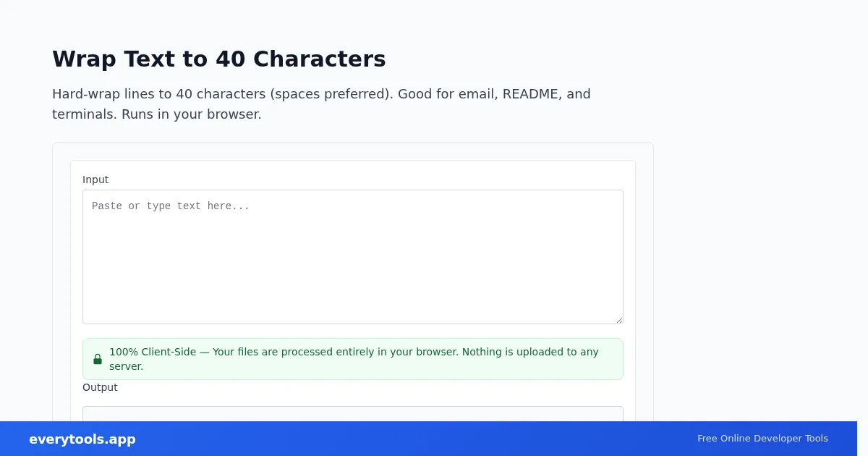This screenshot has height=456, width=868.
Task: Click the Output text box
Action: (353, 414)
